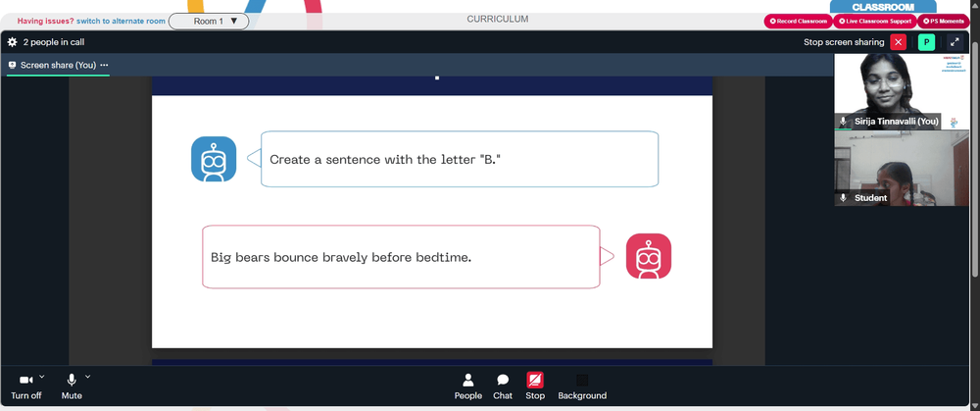Screen dimensions: 980x411
Task: Click the PS Moments button
Action: tap(943, 22)
